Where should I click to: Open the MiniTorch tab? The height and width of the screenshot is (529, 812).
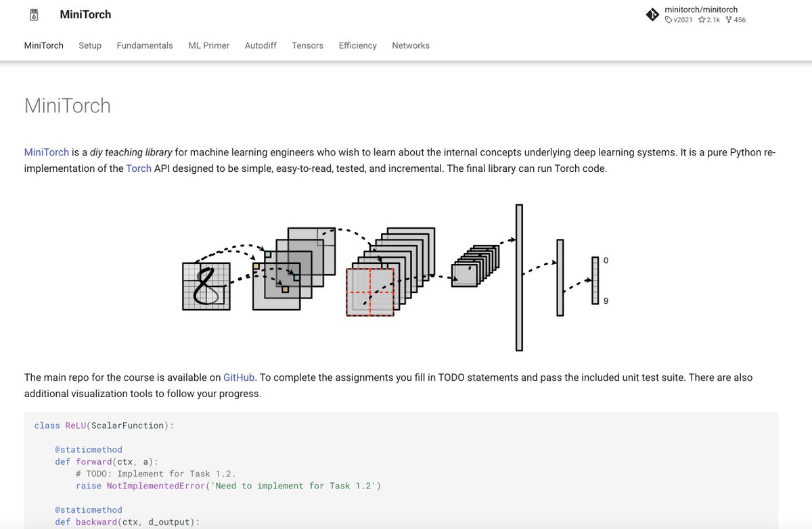pyautogui.click(x=44, y=45)
